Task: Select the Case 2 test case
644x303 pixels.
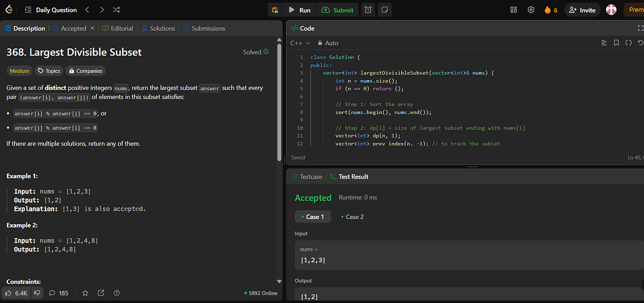Action: 352,217
